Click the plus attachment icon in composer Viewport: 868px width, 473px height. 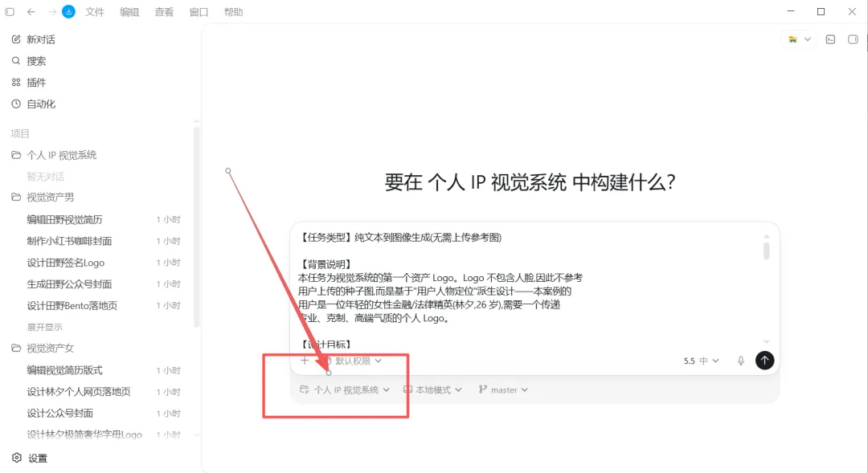pos(305,361)
